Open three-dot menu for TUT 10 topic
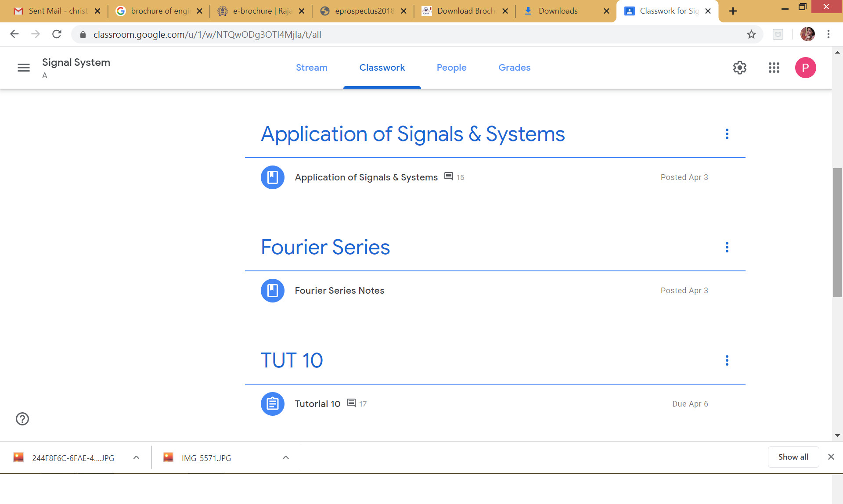 (x=727, y=360)
